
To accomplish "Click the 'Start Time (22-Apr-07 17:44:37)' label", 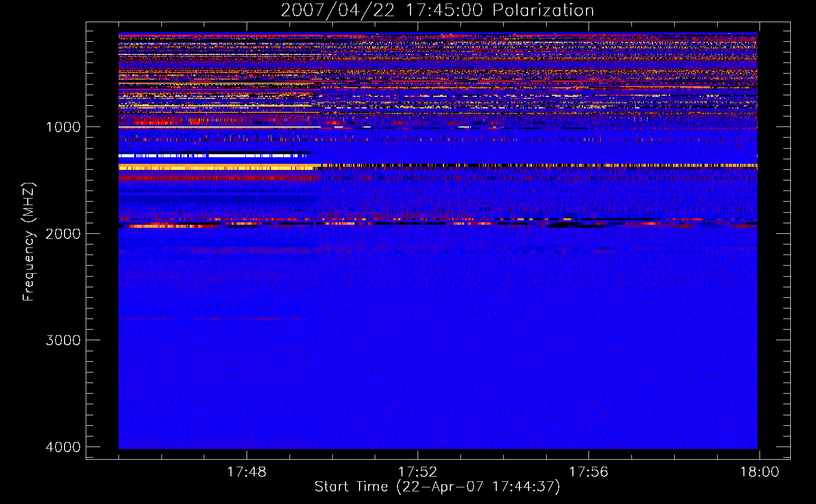I will pos(437,487).
